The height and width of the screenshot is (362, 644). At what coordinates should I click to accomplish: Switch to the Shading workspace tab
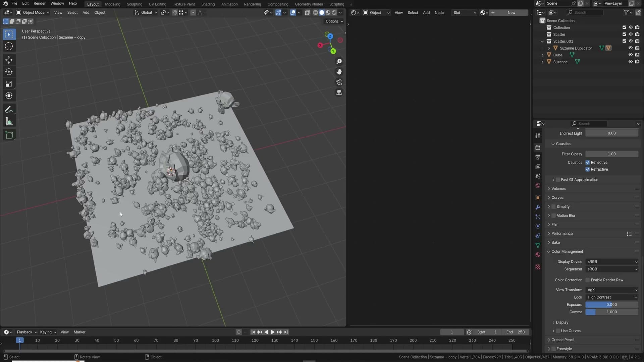click(x=208, y=4)
